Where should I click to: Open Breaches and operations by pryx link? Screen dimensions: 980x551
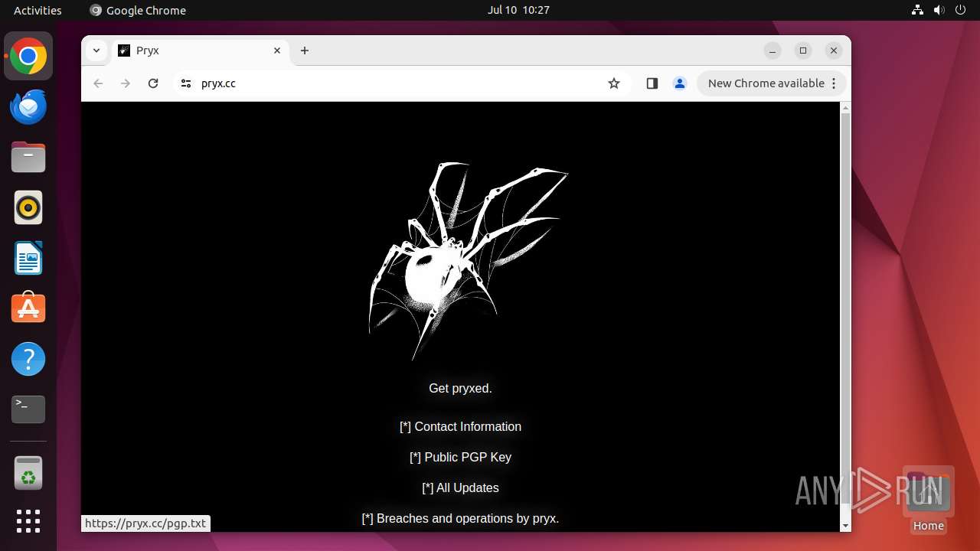click(460, 518)
